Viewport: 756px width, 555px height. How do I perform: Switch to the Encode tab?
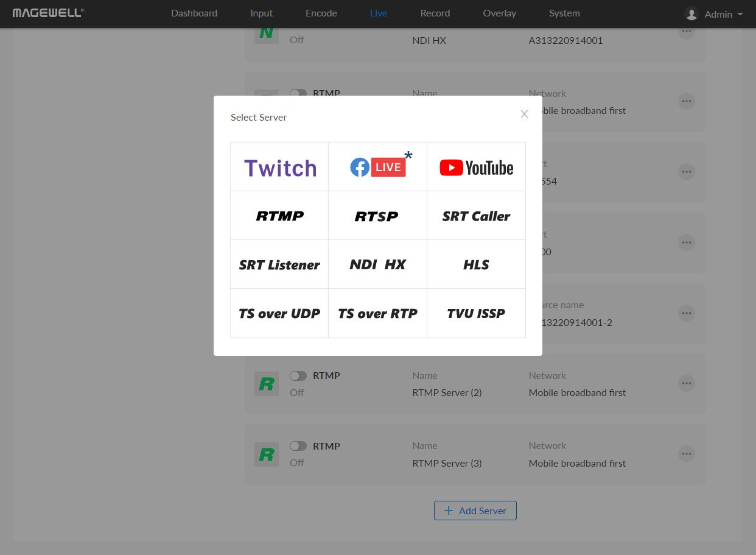[x=321, y=13]
